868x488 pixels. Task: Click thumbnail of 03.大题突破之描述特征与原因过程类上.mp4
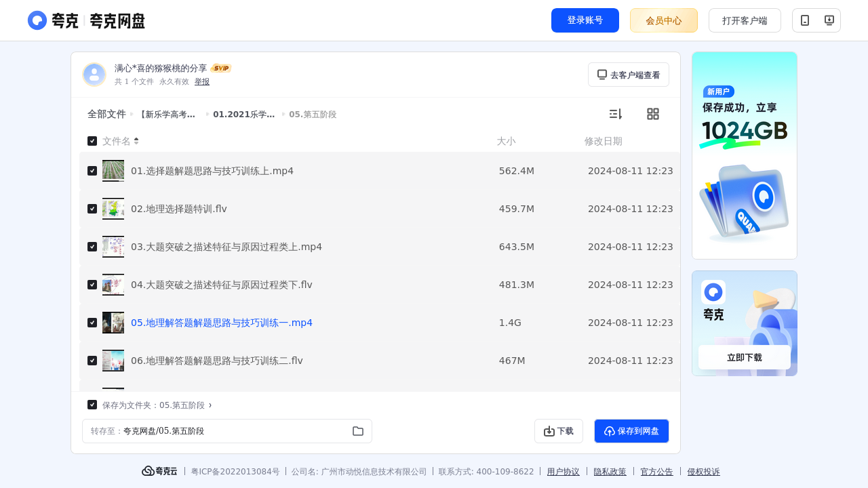(113, 247)
